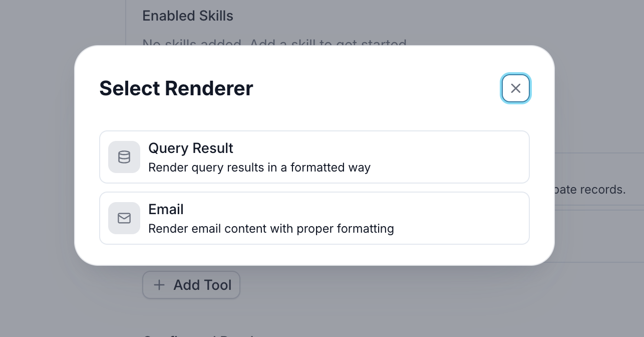Click "Render email content with proper formatting"
644x337 pixels.
pos(271,229)
